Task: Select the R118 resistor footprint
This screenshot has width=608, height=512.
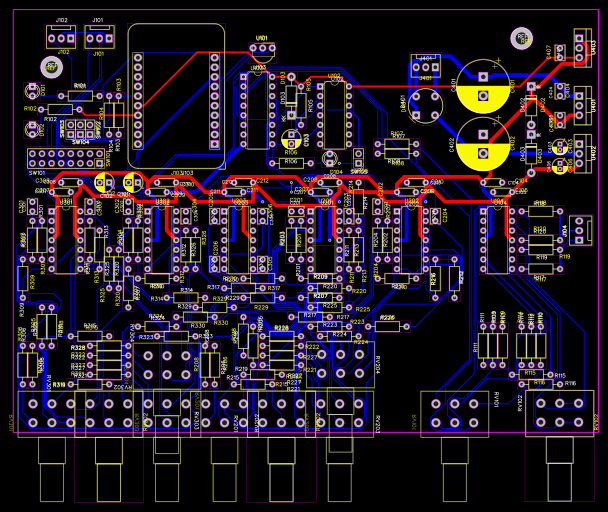Action: point(541,211)
